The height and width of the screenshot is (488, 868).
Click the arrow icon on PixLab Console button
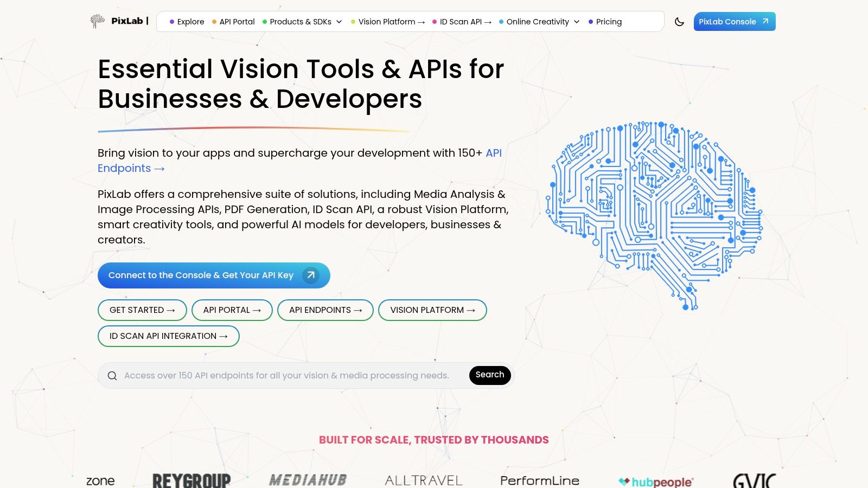765,21
